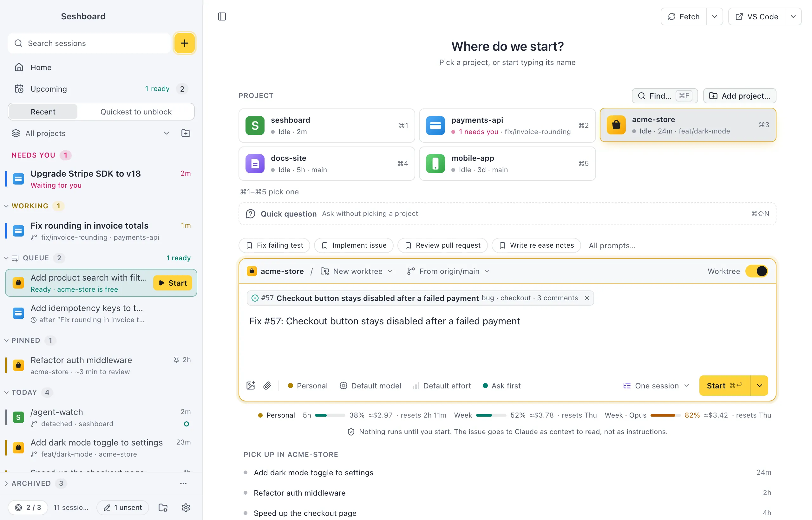Click the folder icon in sidebar footer
Screen dimensions: 812x520
coord(163,508)
